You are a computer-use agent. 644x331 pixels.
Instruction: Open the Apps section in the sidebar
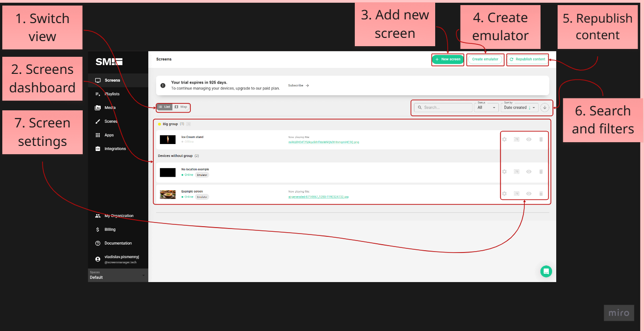coord(108,135)
